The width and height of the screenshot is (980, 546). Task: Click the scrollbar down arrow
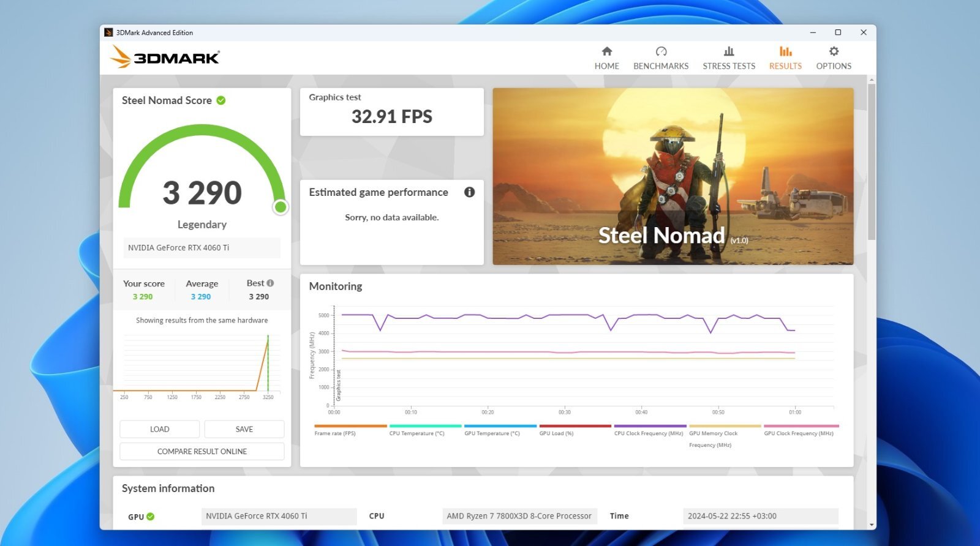point(871,525)
